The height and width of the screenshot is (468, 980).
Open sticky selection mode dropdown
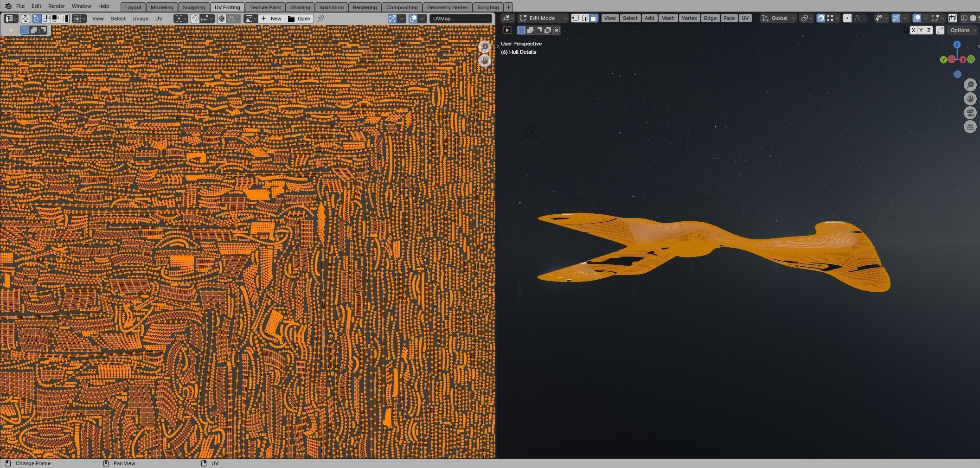point(79,19)
